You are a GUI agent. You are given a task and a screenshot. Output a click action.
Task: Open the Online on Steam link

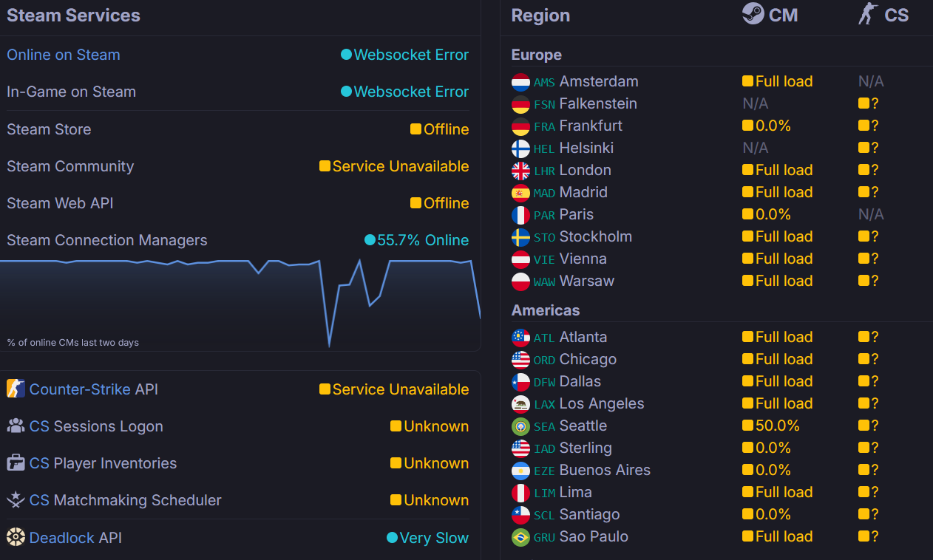[63, 55]
